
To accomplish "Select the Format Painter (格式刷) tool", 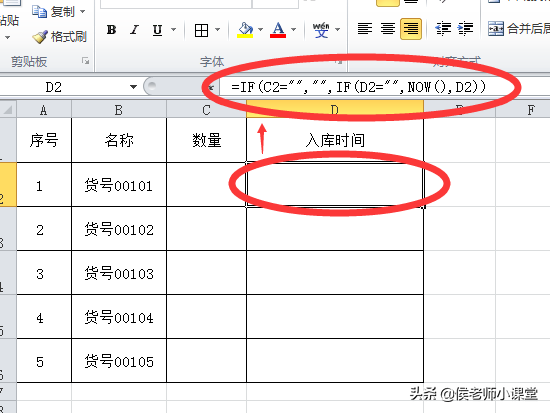I will [59, 36].
